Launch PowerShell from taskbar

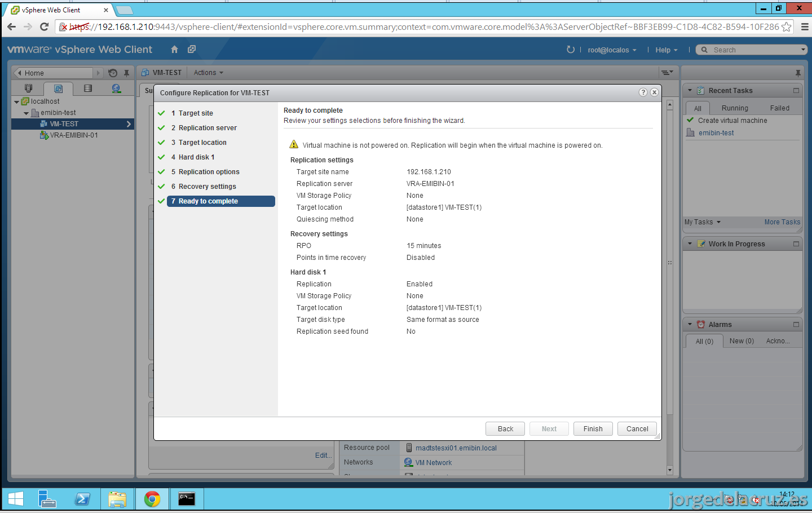pyautogui.click(x=82, y=499)
